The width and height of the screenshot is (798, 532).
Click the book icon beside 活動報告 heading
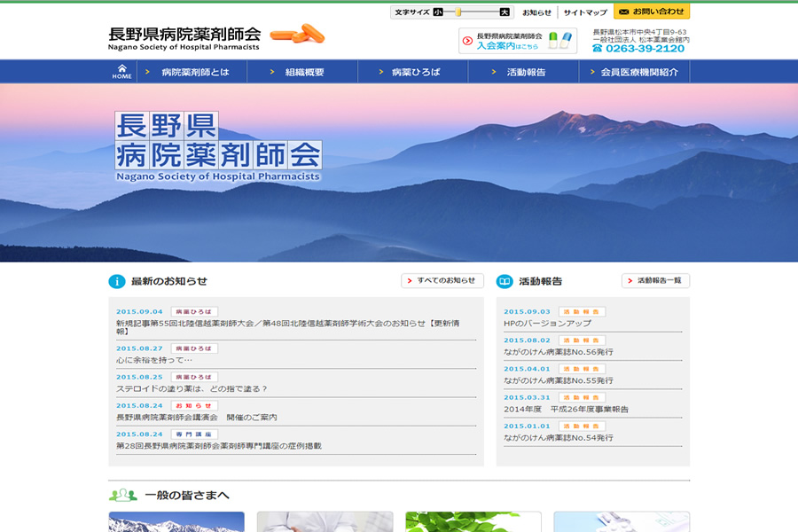(x=505, y=281)
